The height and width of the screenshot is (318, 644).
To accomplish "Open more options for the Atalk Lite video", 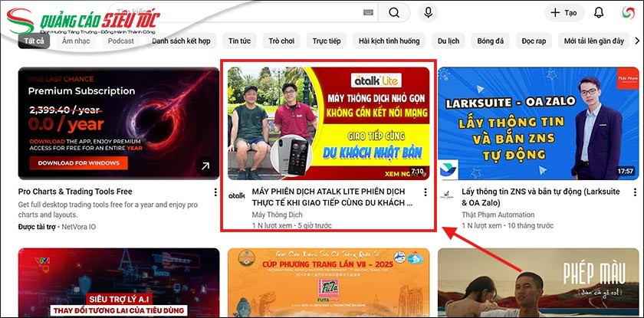I will [x=426, y=192].
